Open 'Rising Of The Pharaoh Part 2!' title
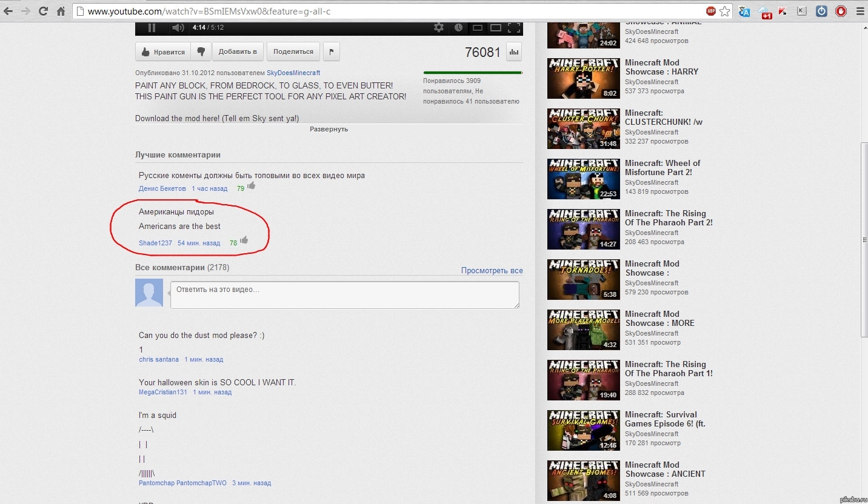Image resolution: width=868 pixels, height=504 pixels. tap(669, 218)
